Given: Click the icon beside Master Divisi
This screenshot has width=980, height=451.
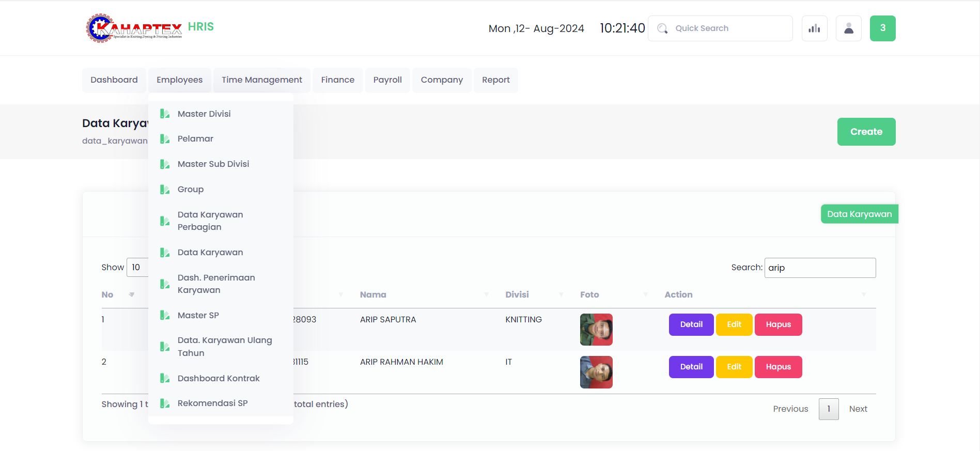Looking at the screenshot, I should click(x=165, y=114).
